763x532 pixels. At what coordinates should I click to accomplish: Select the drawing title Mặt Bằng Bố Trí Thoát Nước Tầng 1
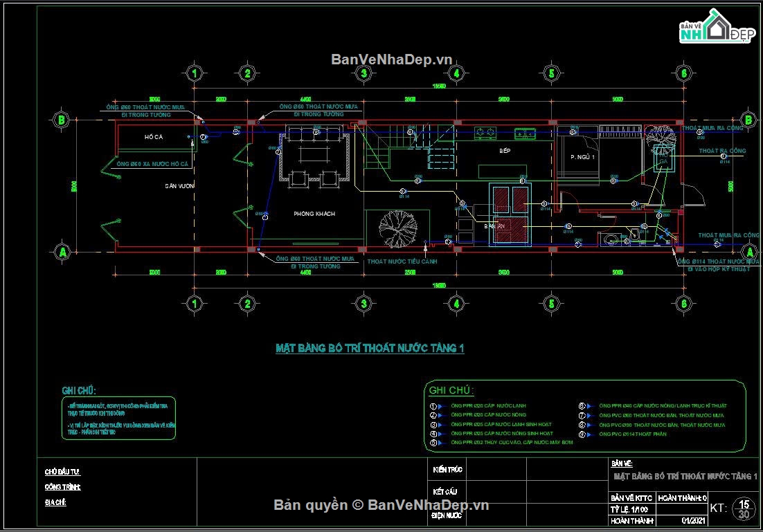tap(370, 348)
